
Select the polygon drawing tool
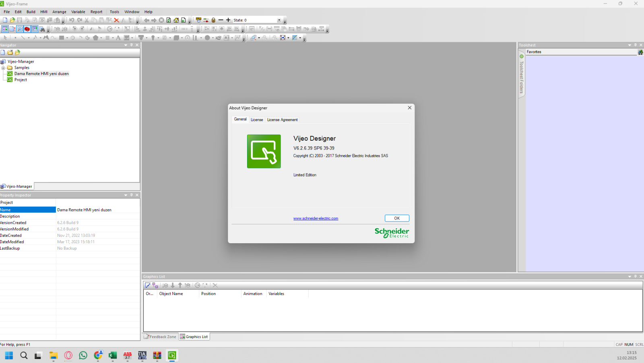(96, 38)
